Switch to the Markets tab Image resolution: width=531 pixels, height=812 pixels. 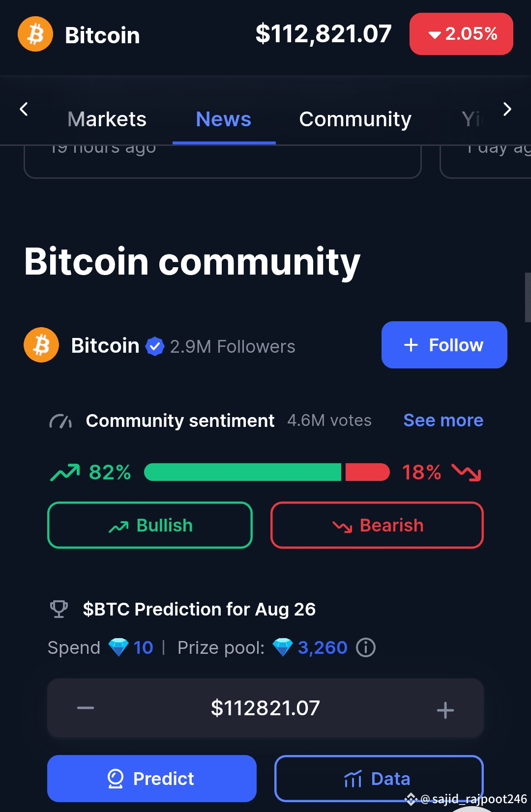pyautogui.click(x=107, y=119)
